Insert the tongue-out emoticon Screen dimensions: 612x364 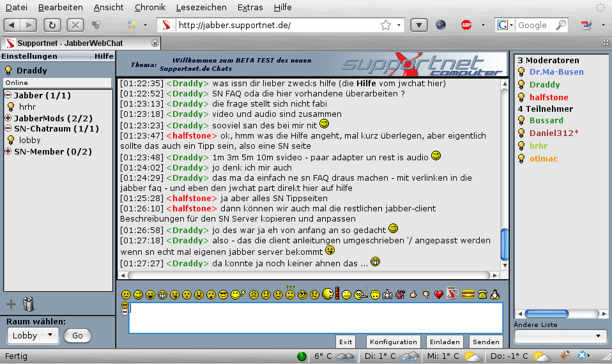(x=174, y=294)
